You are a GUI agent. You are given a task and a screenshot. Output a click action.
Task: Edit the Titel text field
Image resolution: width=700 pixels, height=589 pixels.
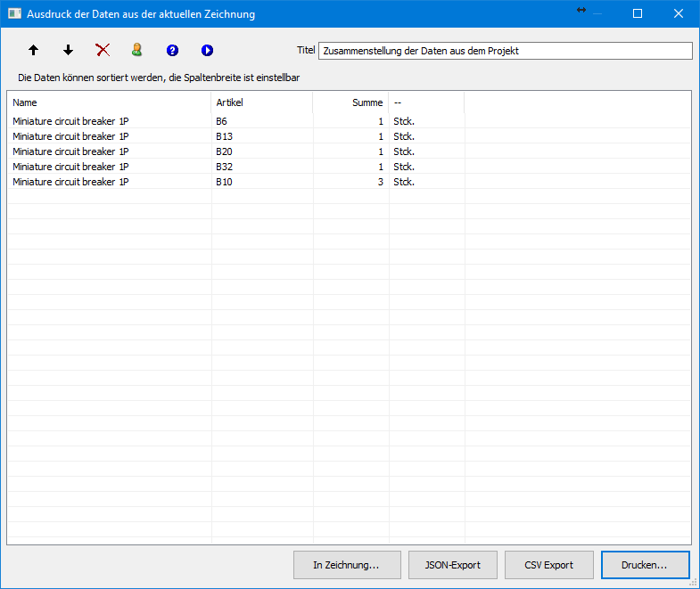click(x=505, y=51)
